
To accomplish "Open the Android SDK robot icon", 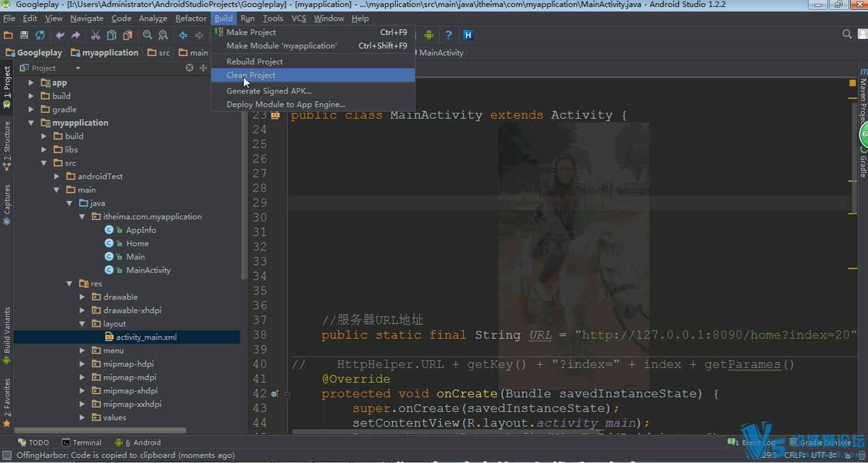I will 429,35.
